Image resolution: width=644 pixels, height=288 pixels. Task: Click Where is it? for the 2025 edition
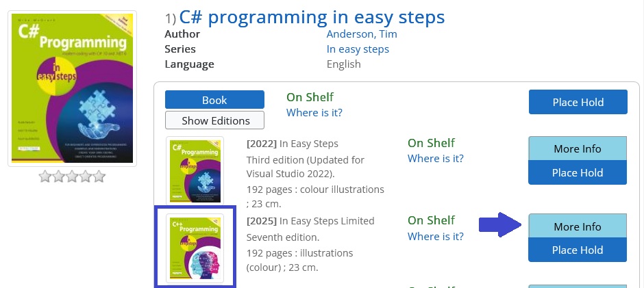click(436, 236)
